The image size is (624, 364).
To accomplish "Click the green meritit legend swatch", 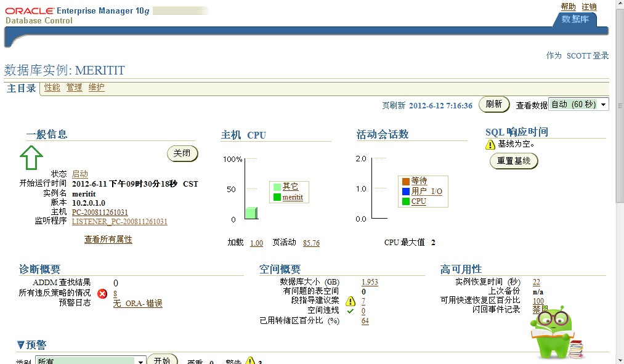I will click(x=277, y=197).
